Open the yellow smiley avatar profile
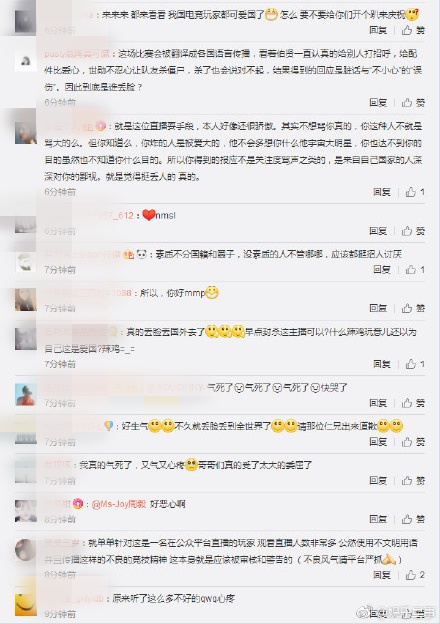The width and height of the screenshot is (440, 624). pos(26,604)
